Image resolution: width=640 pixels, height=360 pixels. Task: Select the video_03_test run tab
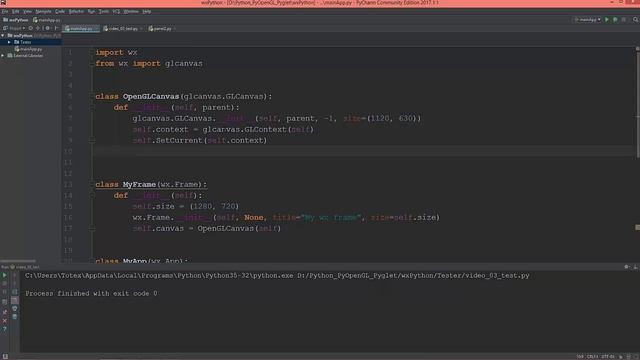click(25, 267)
